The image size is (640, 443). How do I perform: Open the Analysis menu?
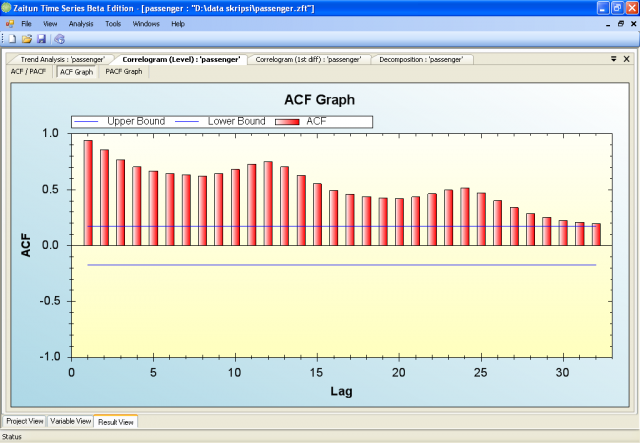pyautogui.click(x=81, y=22)
